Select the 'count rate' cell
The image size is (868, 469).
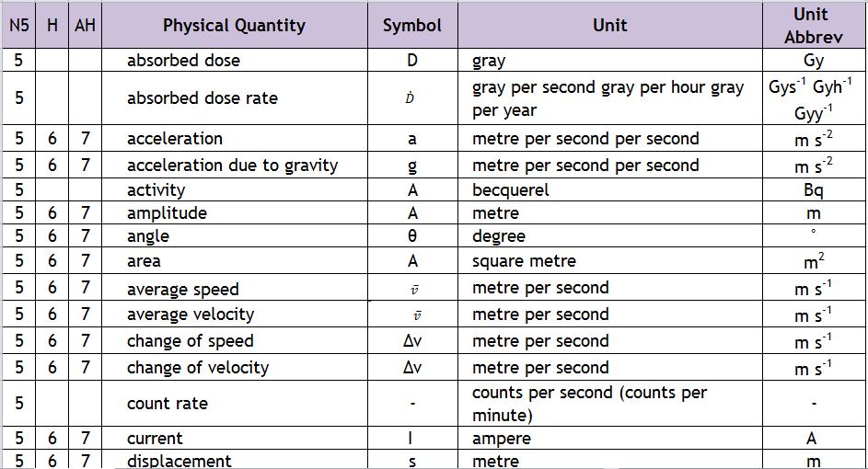(x=234, y=403)
